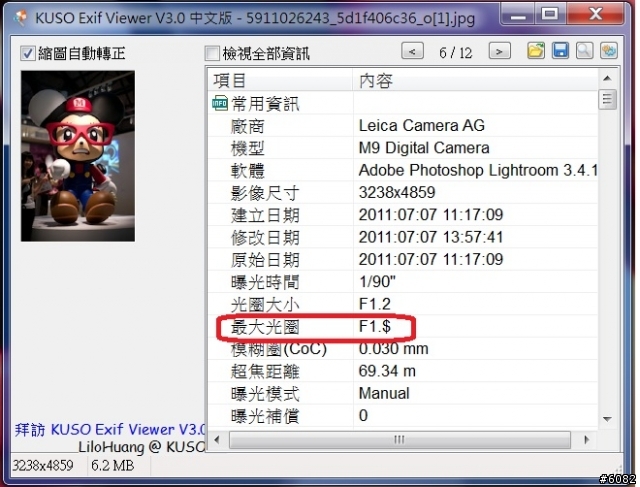Select the 原始日期 row
The image size is (640, 487).
[x=403, y=259]
